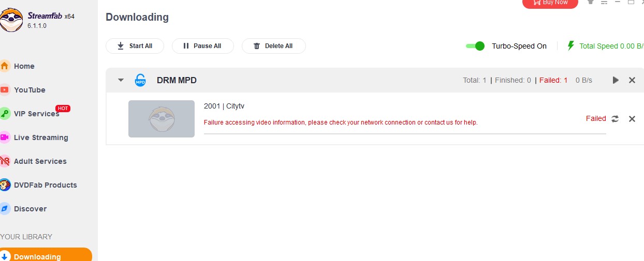Delete the entire DRM MPD group
Viewport: 644px width, 261px height.
[x=632, y=80]
